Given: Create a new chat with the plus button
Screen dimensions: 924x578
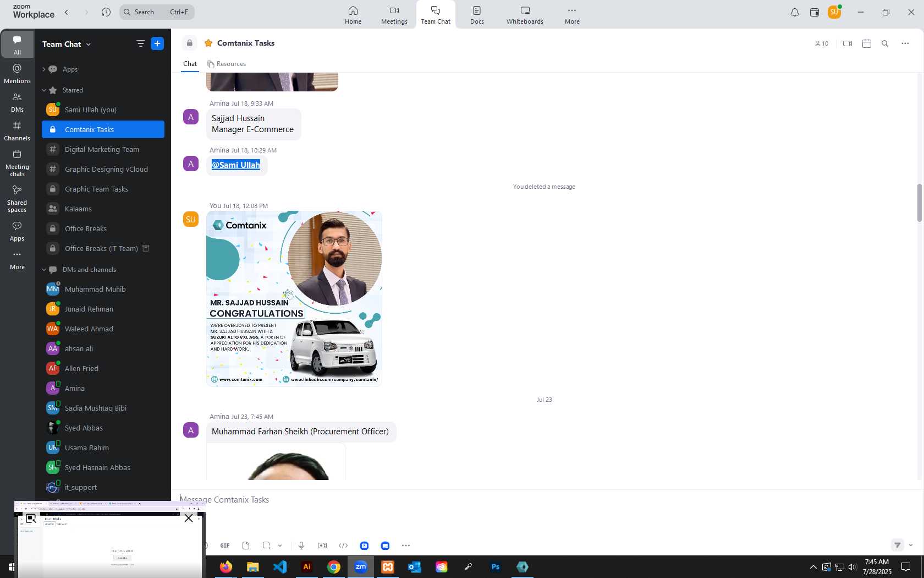Looking at the screenshot, I should click(157, 43).
